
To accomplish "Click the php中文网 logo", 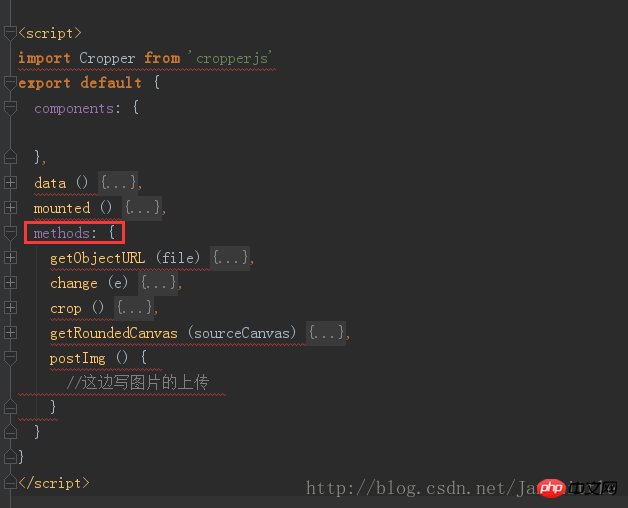I will click(577, 488).
